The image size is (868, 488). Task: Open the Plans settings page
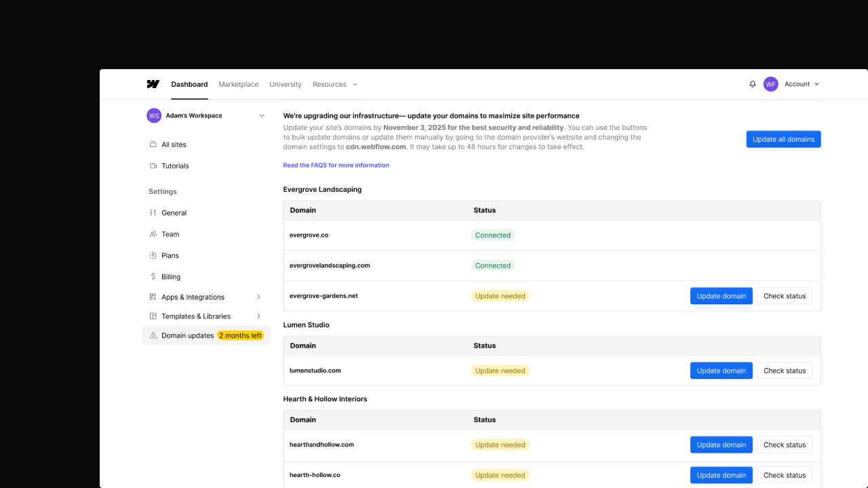coord(170,256)
